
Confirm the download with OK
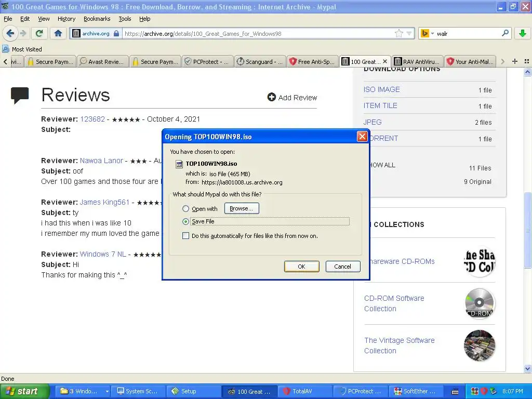tap(302, 267)
